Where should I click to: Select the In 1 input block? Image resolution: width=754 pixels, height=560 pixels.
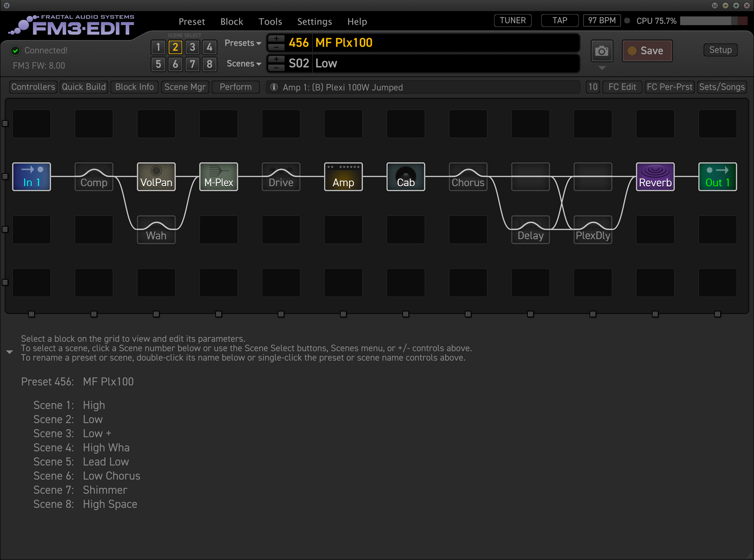click(31, 177)
